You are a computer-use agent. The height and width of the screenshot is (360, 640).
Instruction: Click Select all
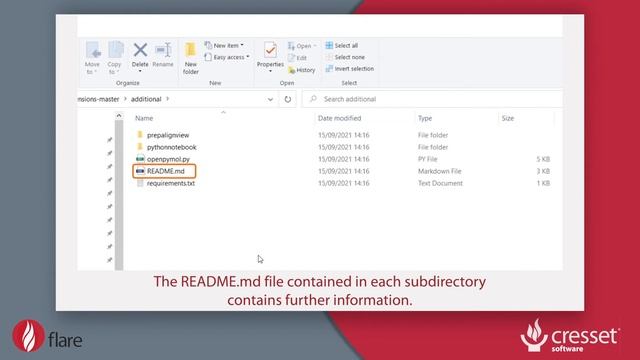342,45
